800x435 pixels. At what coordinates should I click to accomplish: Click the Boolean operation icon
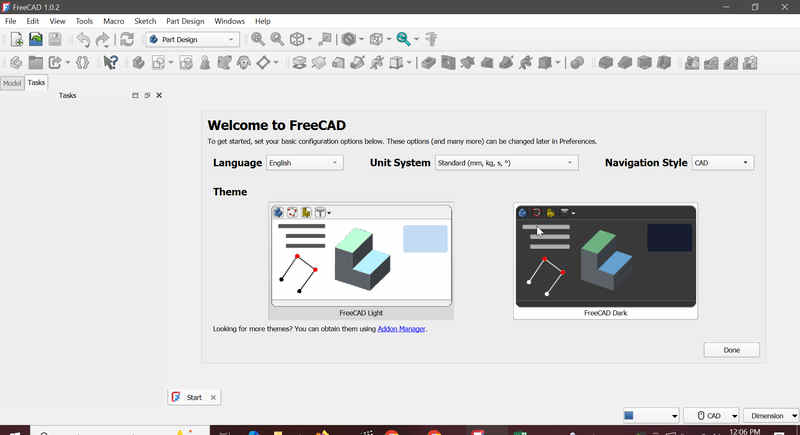click(577, 63)
